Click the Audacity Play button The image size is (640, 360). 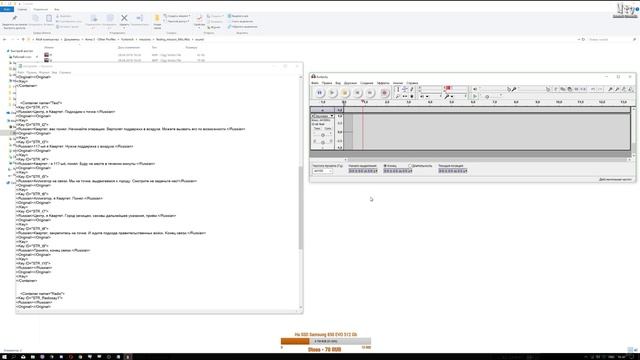(x=332, y=93)
